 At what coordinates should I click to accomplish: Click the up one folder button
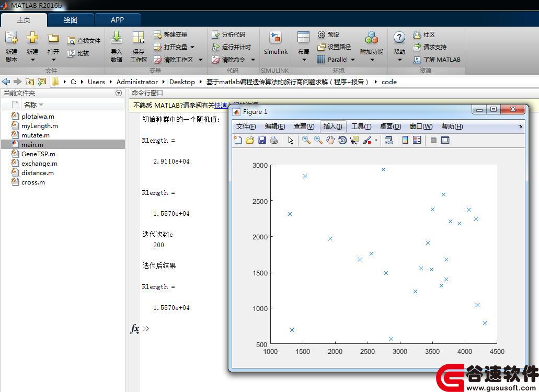[x=30, y=82]
